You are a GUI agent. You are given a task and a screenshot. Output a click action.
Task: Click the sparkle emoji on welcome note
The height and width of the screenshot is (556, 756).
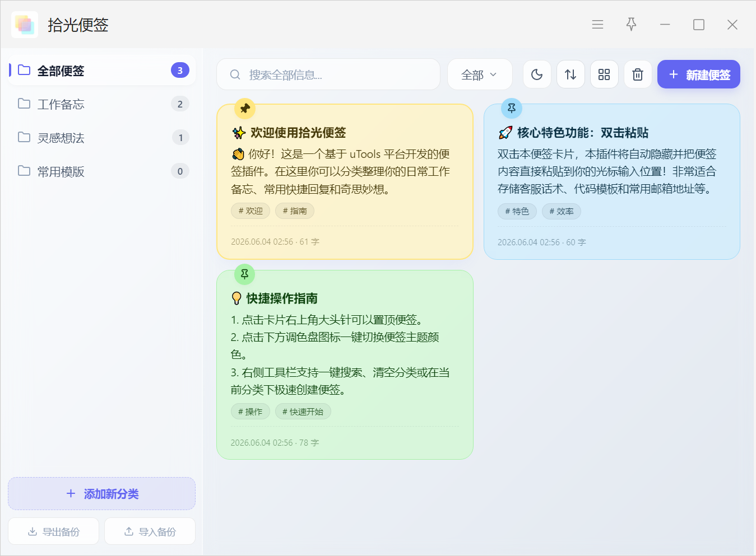click(239, 133)
